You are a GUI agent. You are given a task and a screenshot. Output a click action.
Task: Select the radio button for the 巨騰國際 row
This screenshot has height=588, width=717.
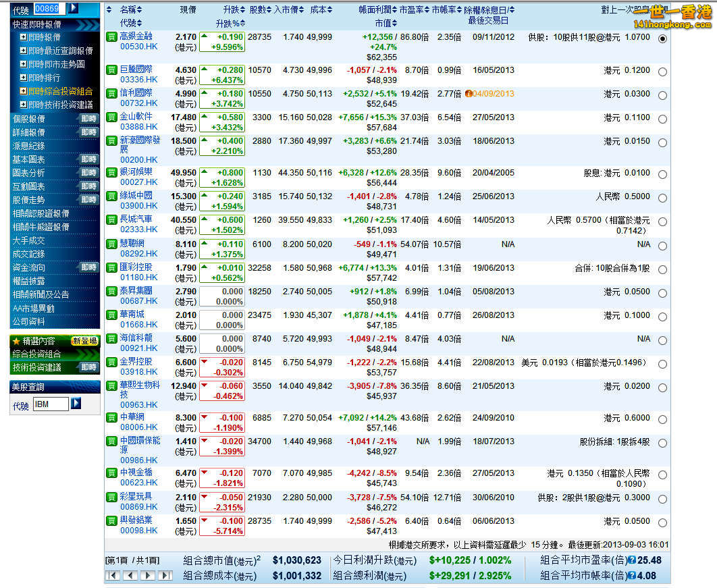pos(662,72)
